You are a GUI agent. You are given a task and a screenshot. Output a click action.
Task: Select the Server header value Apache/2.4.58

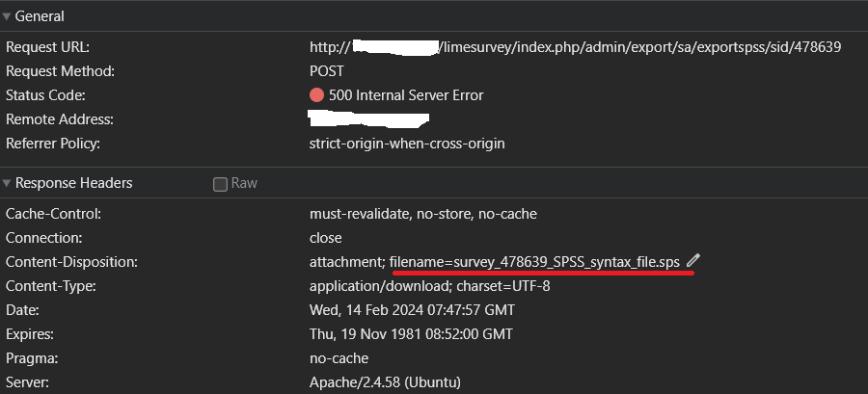point(385,382)
